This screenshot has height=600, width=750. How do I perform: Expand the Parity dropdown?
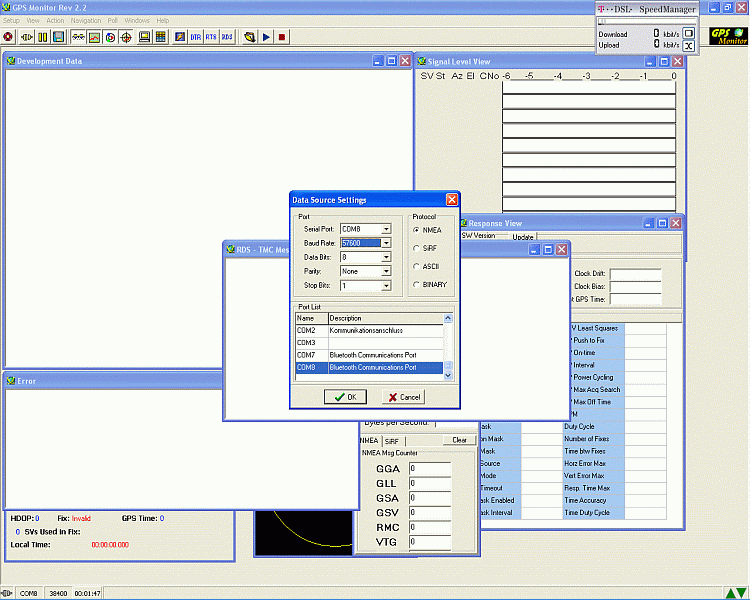point(386,271)
